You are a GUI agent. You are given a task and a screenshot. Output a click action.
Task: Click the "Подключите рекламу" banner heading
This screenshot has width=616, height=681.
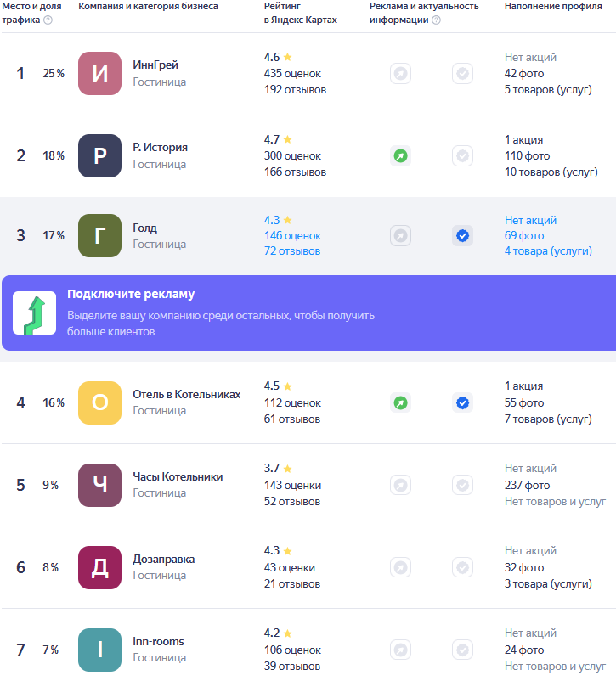pyautogui.click(x=131, y=295)
